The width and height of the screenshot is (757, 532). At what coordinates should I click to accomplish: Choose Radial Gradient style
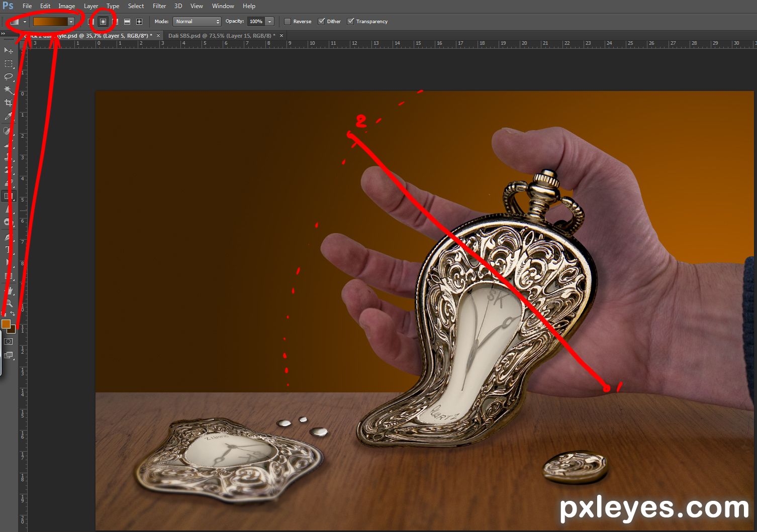(x=103, y=22)
